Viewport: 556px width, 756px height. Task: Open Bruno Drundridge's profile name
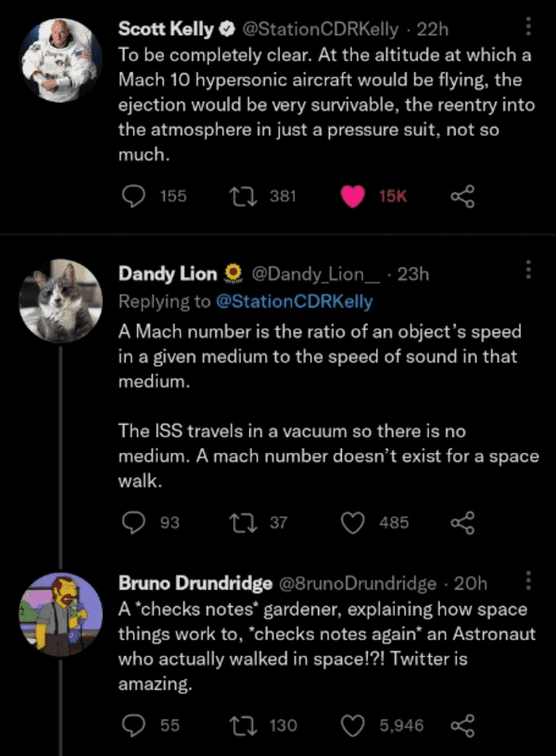tap(196, 584)
